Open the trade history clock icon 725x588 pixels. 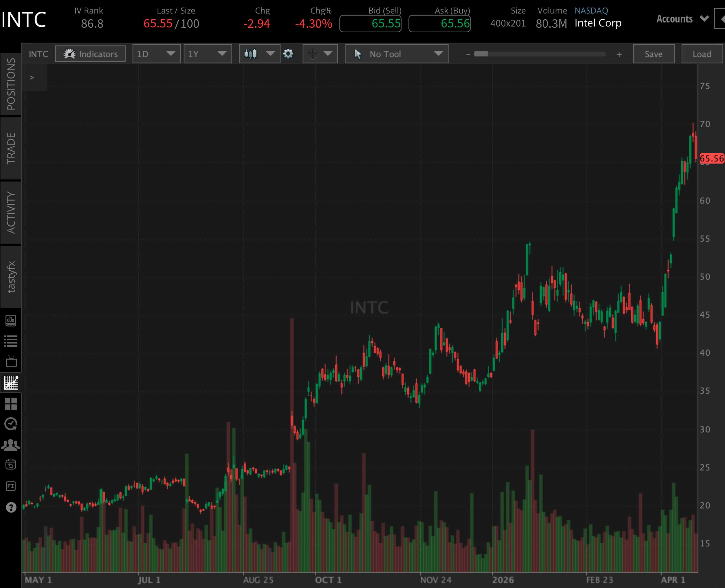point(11,424)
